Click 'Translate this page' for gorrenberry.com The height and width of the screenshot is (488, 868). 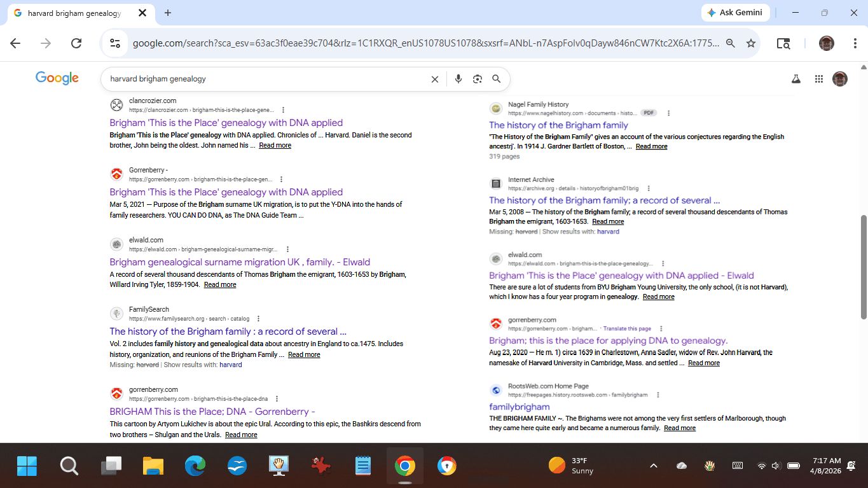point(626,329)
